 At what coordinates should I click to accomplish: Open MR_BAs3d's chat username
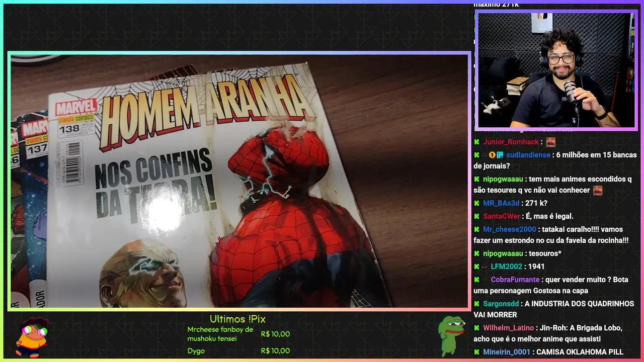pyautogui.click(x=501, y=203)
